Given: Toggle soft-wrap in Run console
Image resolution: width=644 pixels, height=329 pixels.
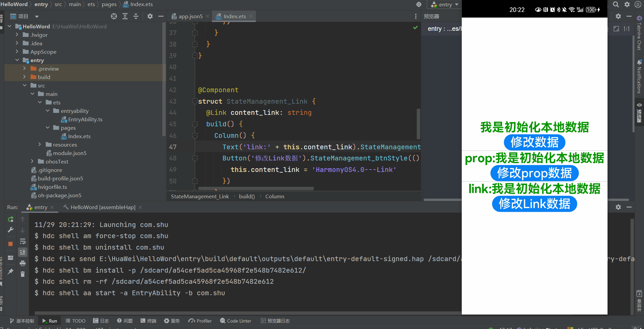Looking at the screenshot, I should click(x=23, y=241).
